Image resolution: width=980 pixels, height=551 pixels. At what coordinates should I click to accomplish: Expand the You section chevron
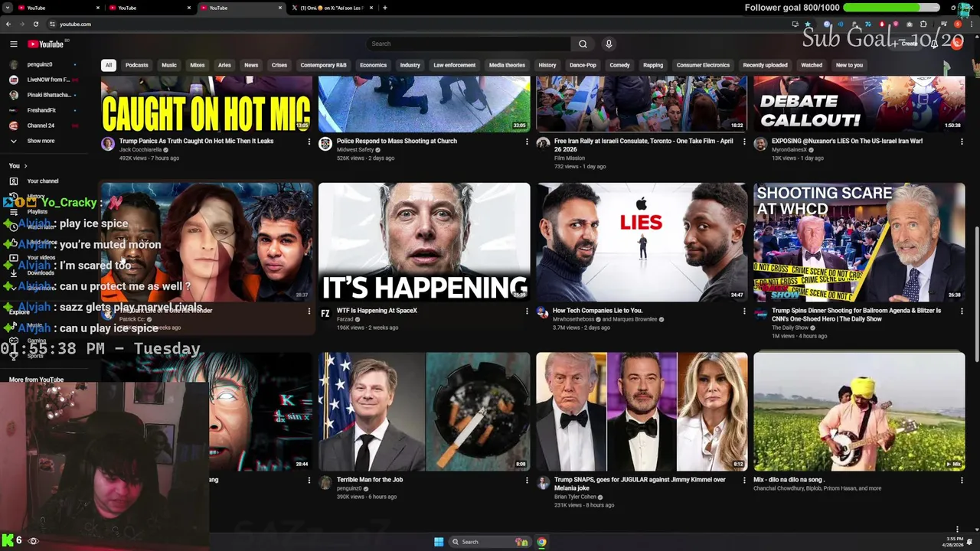click(x=25, y=166)
